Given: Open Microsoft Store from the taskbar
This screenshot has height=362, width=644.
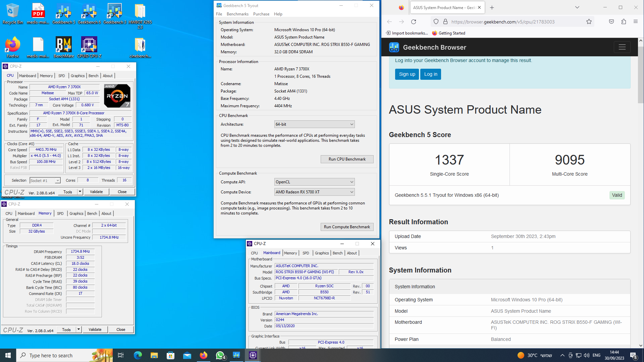Looking at the screenshot, I should click(170, 355).
